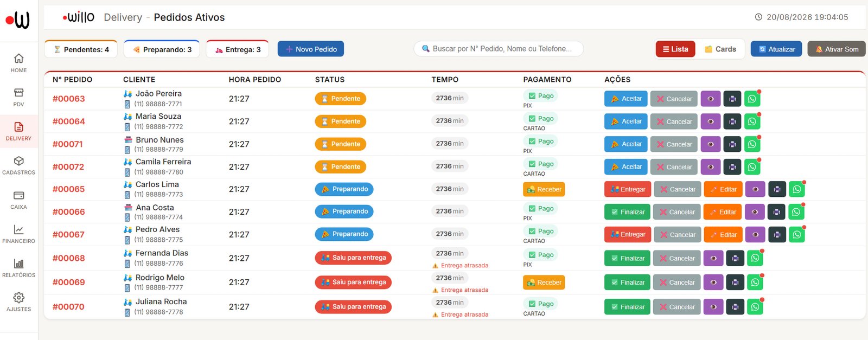This screenshot has width=868, height=340.
Task: Click customer name Camila Ferreira
Action: 163,162
